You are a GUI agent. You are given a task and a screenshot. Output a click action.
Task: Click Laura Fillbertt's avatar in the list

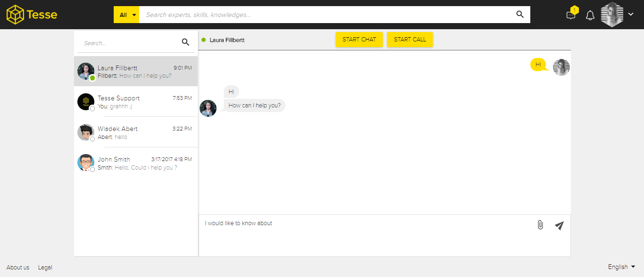pyautogui.click(x=86, y=71)
